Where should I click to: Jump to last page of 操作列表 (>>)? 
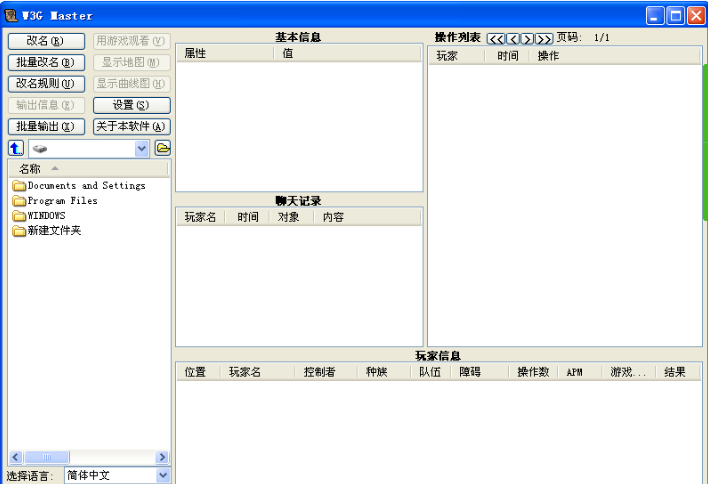[544, 39]
